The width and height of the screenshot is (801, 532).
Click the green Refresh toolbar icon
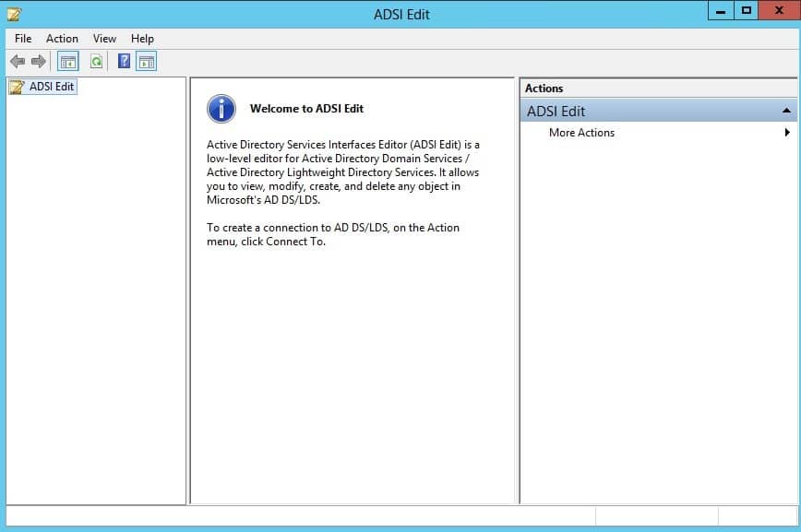pyautogui.click(x=96, y=62)
